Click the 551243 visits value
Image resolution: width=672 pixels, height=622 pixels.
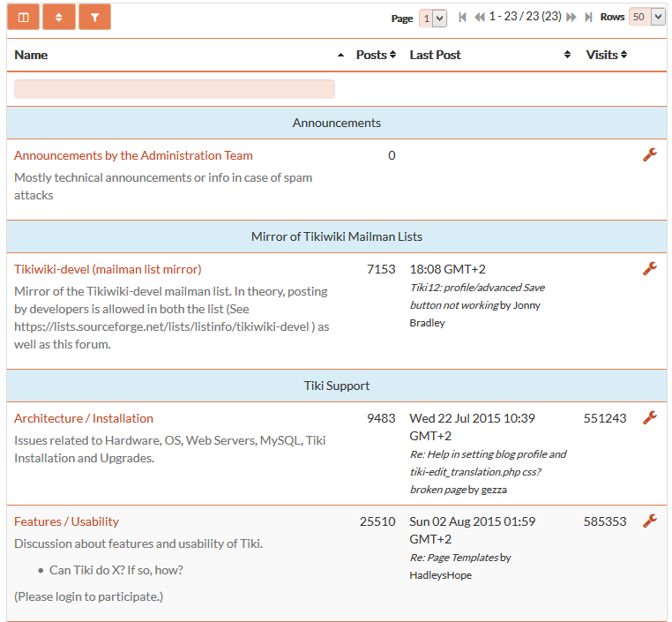(x=605, y=418)
